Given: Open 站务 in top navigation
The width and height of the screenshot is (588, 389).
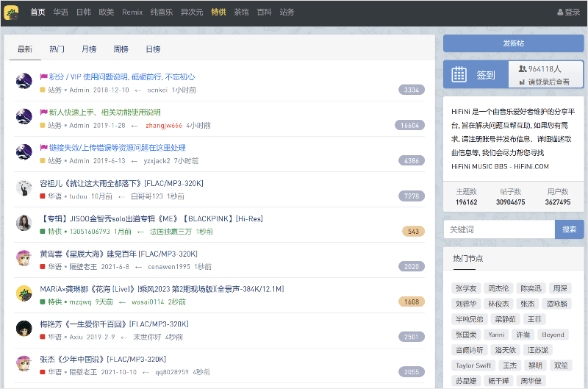Looking at the screenshot, I should pos(287,13).
